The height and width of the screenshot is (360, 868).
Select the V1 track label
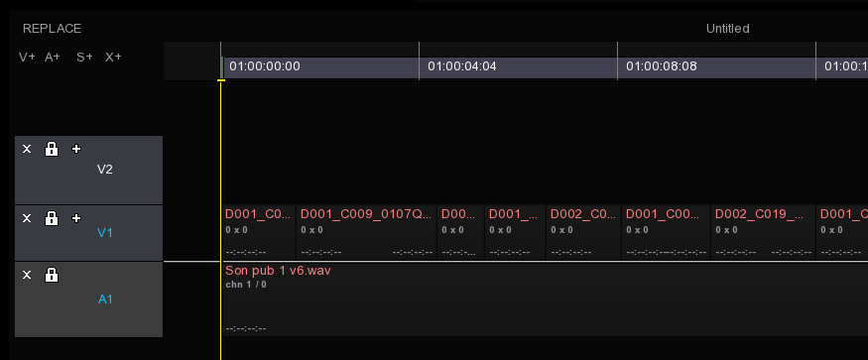point(104,233)
